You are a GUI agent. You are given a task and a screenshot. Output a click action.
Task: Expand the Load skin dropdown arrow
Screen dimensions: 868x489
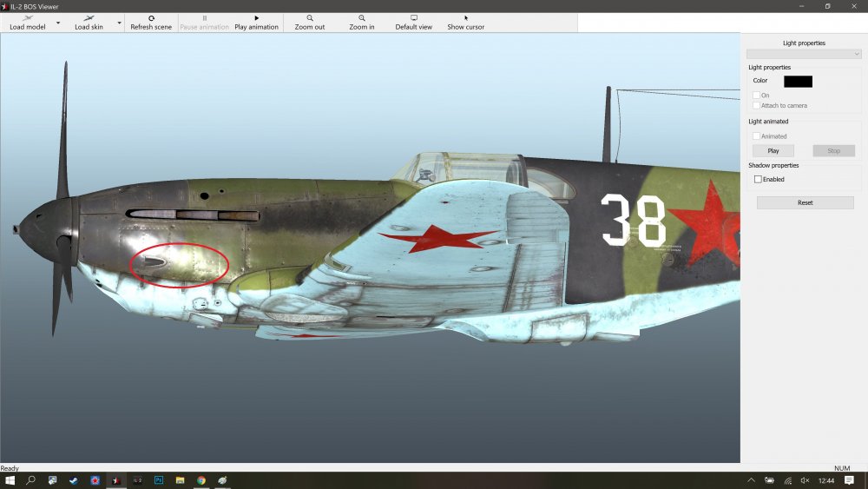(119, 23)
